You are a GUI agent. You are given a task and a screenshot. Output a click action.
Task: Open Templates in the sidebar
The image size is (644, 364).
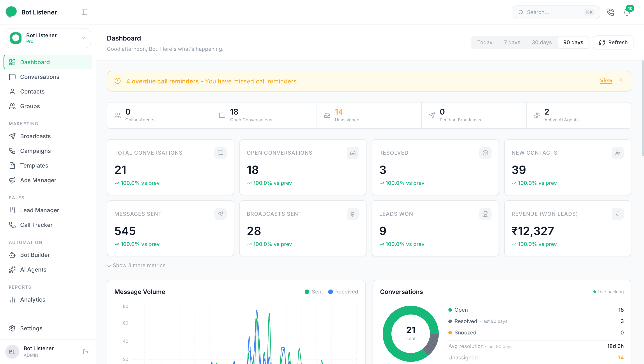coord(48,166)
